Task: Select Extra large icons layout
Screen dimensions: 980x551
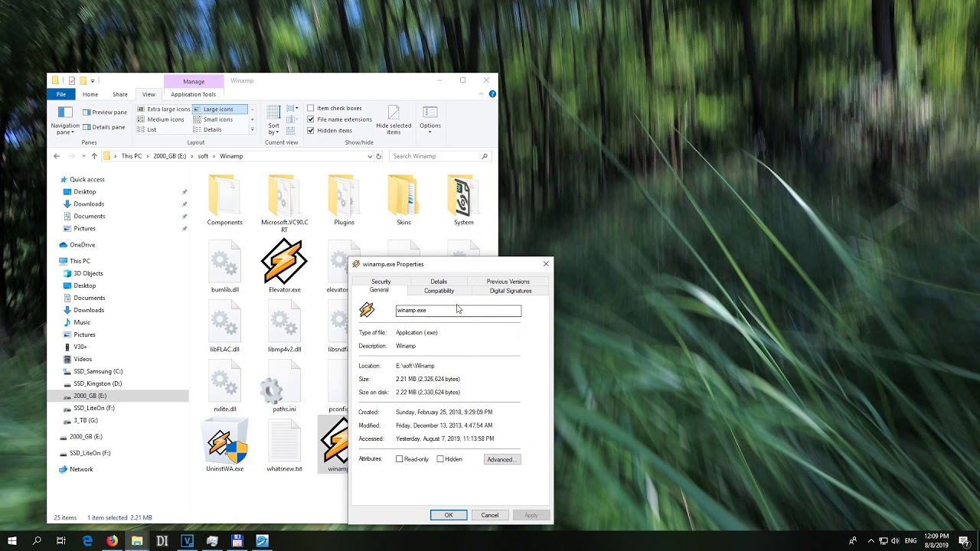Action: pos(163,109)
